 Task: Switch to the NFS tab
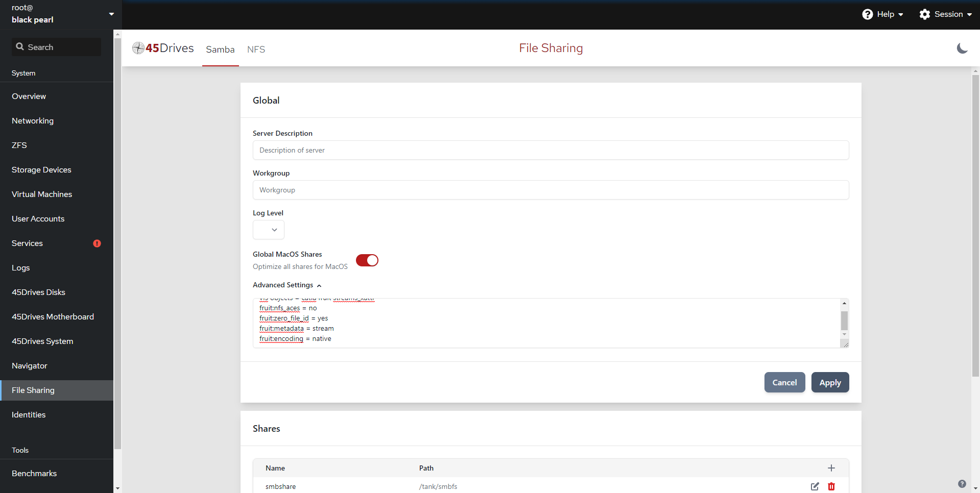coord(256,50)
